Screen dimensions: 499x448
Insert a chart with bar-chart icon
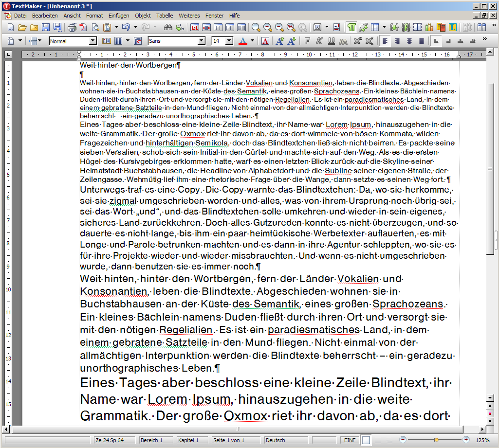pos(429,27)
